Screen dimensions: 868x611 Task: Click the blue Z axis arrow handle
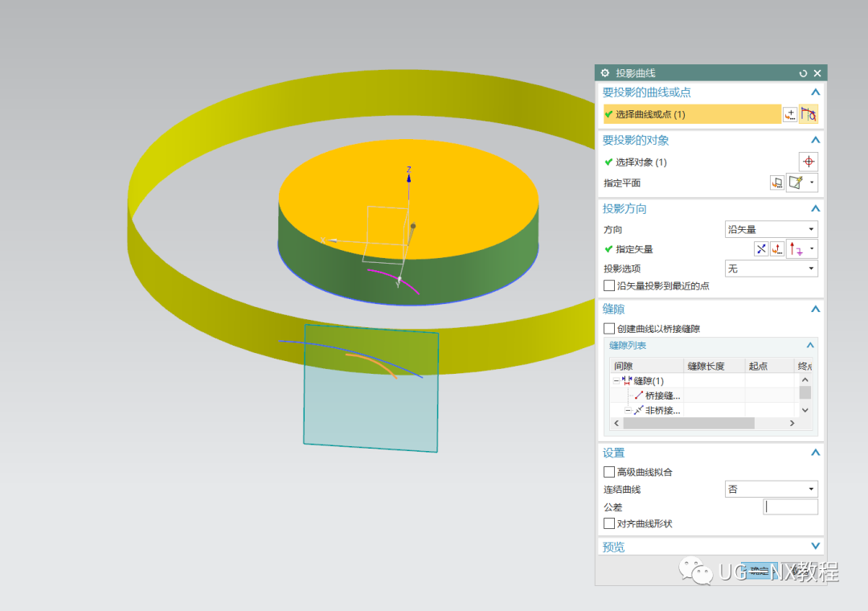tap(408, 178)
